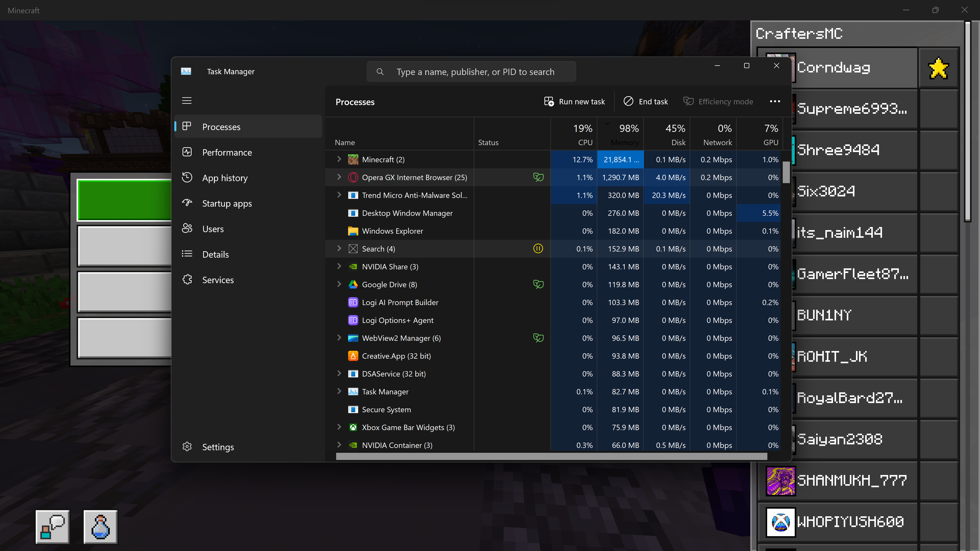The image size is (980, 551).
Task: Click the chat emote icon bottom-left
Action: [53, 527]
